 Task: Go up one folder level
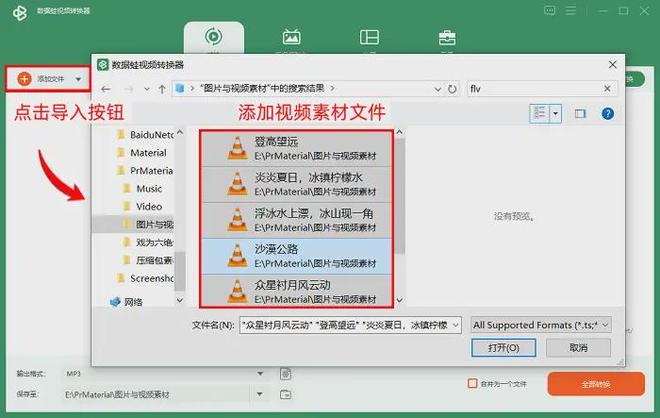[162, 89]
